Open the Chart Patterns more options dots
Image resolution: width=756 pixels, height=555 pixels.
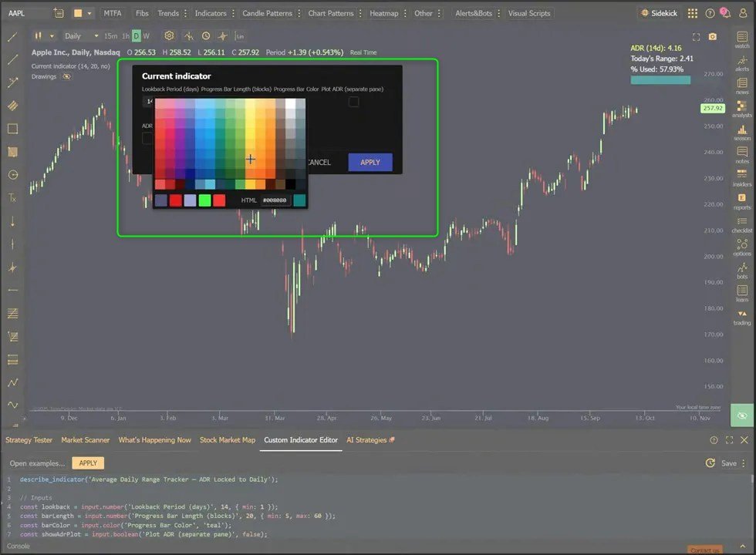click(x=360, y=14)
